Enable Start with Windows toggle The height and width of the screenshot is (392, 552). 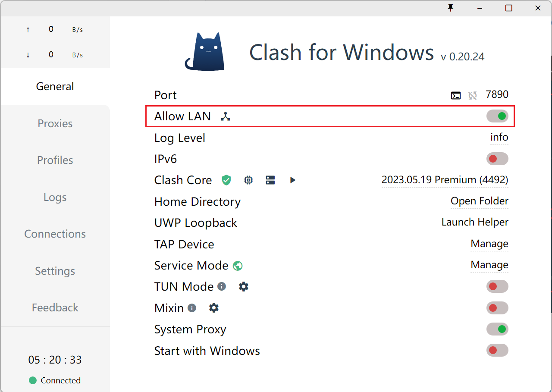[x=497, y=350]
